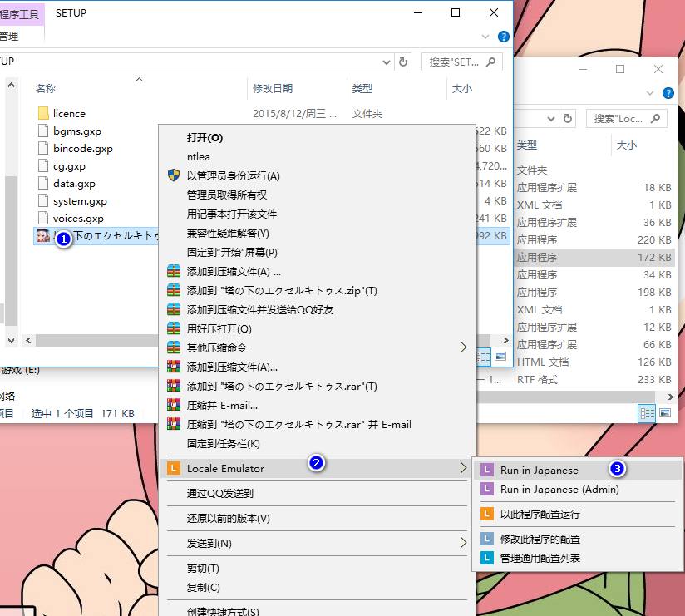Open the 管理 ribbon tab
This screenshot has height=616, width=685.
point(9,37)
